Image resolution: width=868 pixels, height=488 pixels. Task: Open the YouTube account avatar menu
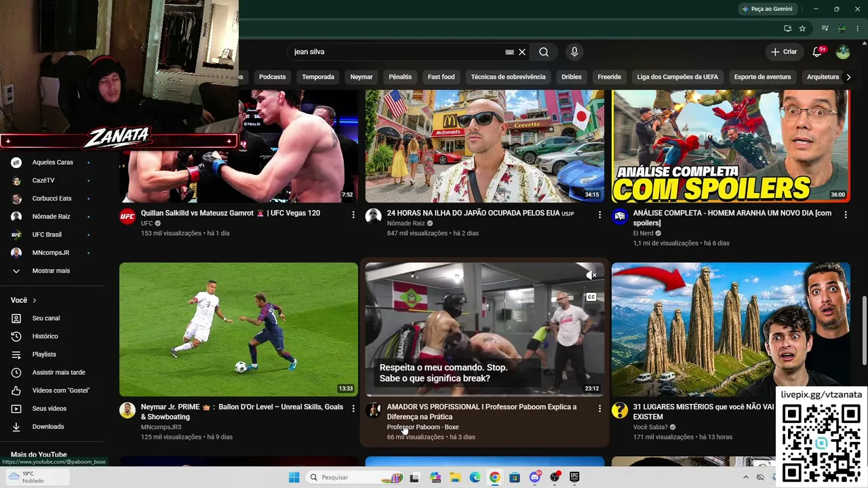click(x=843, y=52)
